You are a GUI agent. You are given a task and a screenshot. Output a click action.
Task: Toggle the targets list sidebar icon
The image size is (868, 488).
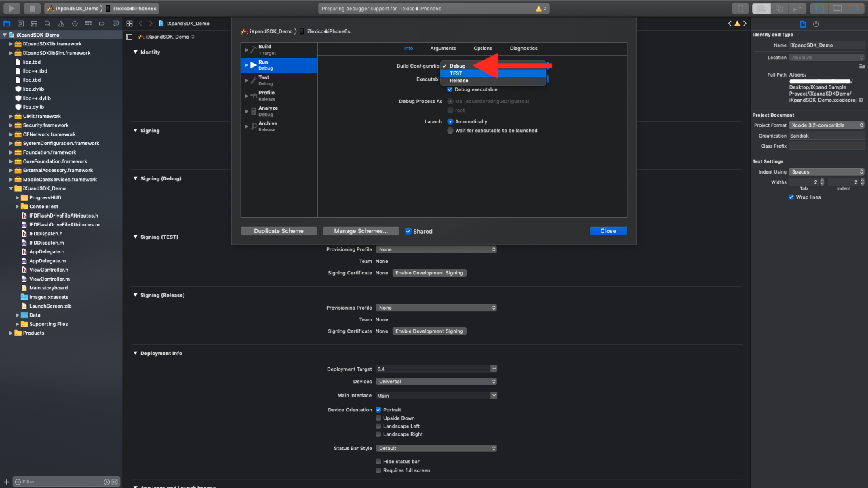[x=130, y=37]
